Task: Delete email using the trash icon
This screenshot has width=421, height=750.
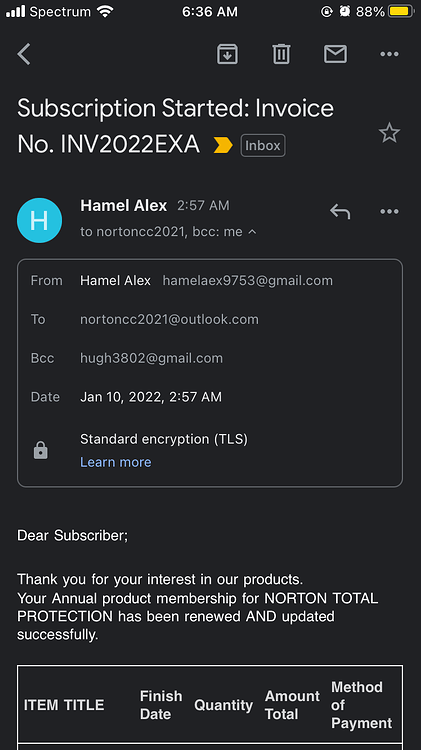Action: click(281, 54)
